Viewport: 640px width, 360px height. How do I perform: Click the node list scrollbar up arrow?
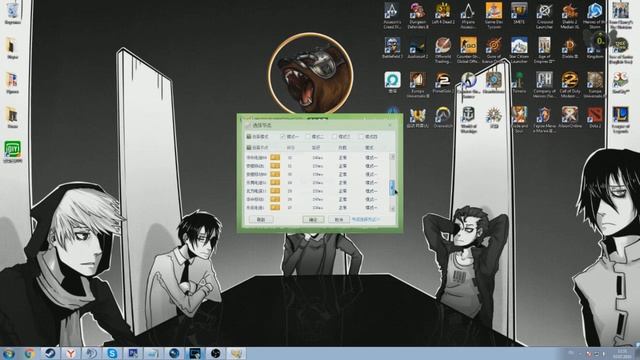[392, 157]
